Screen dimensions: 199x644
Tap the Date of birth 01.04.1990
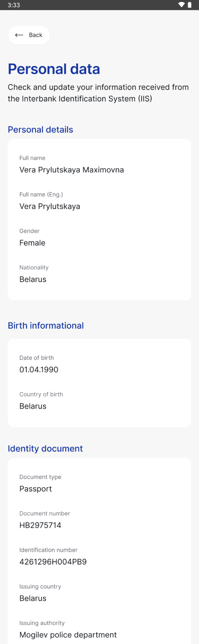tap(39, 370)
